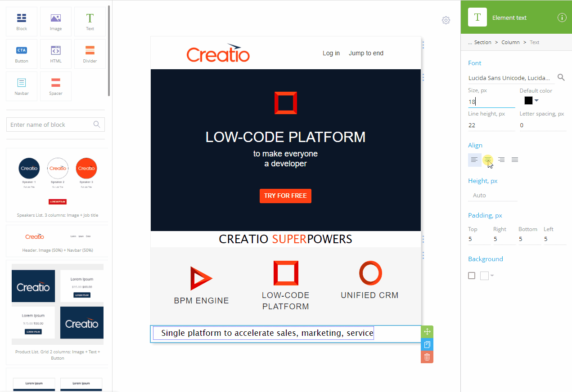Open email settings gear icon
This screenshot has width=572, height=392.
(x=446, y=20)
